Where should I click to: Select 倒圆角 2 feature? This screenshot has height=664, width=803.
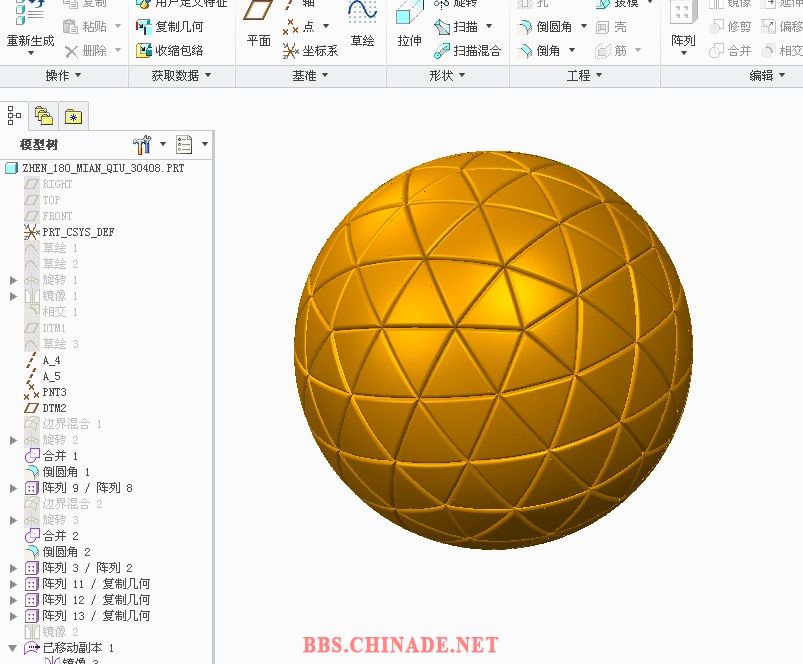coord(57,552)
